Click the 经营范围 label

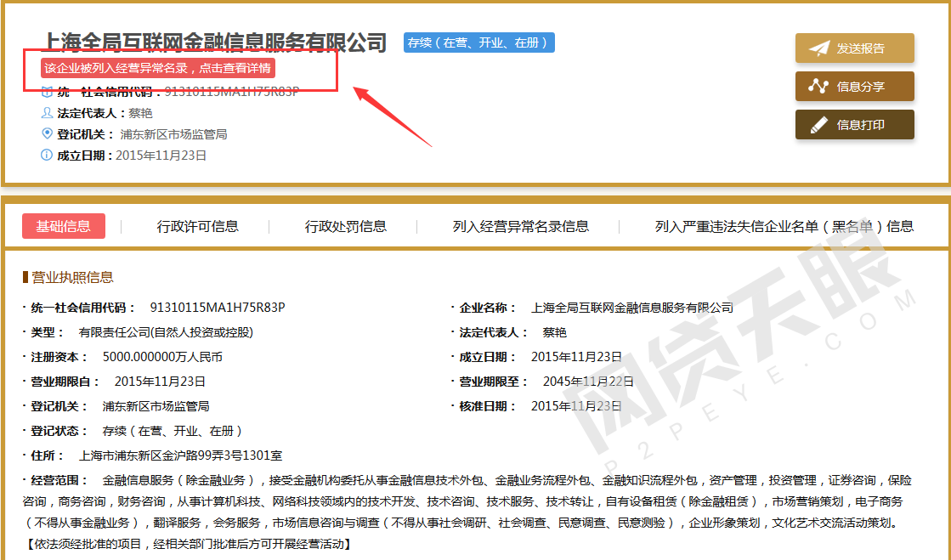[59, 480]
